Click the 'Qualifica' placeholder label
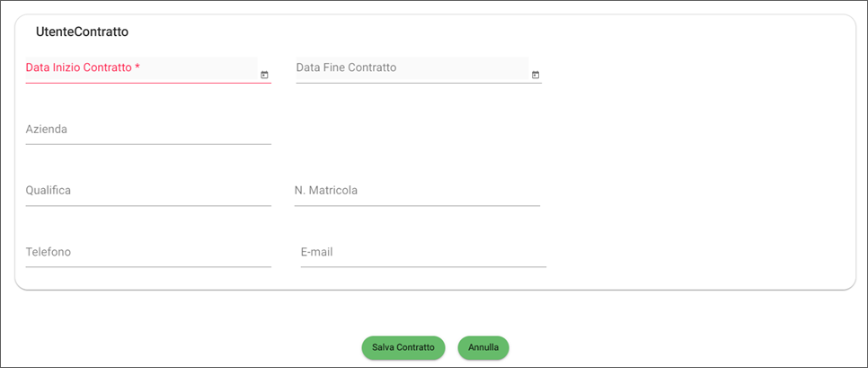Viewport: 868px width, 368px height. [x=49, y=191]
